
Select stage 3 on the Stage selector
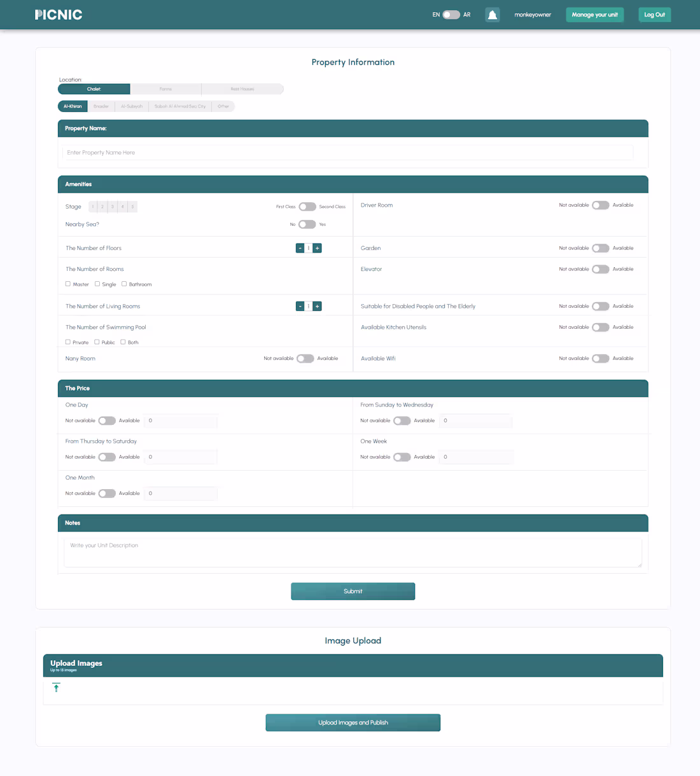click(x=112, y=206)
